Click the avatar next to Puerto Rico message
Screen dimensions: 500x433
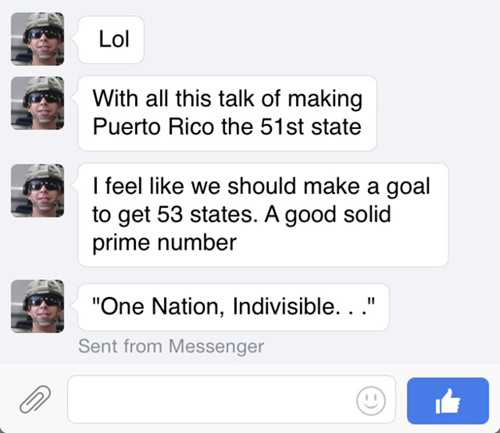(x=37, y=103)
